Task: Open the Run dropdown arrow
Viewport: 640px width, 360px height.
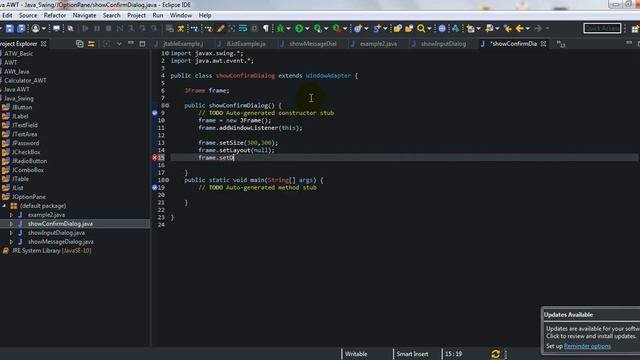Action: pos(307,29)
